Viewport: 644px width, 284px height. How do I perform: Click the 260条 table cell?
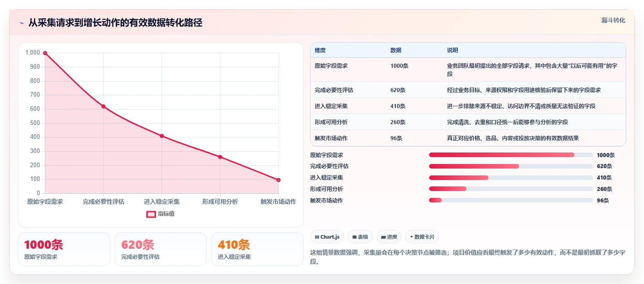398,122
